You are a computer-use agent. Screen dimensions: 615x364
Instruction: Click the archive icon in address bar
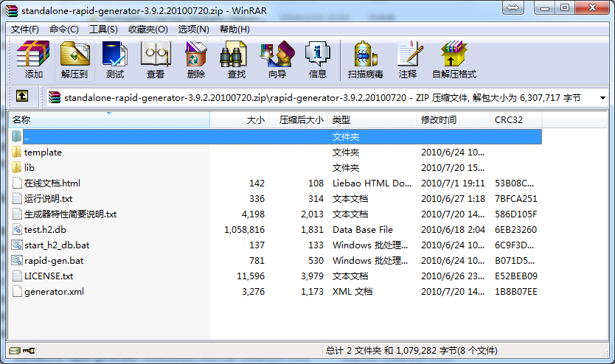point(55,97)
